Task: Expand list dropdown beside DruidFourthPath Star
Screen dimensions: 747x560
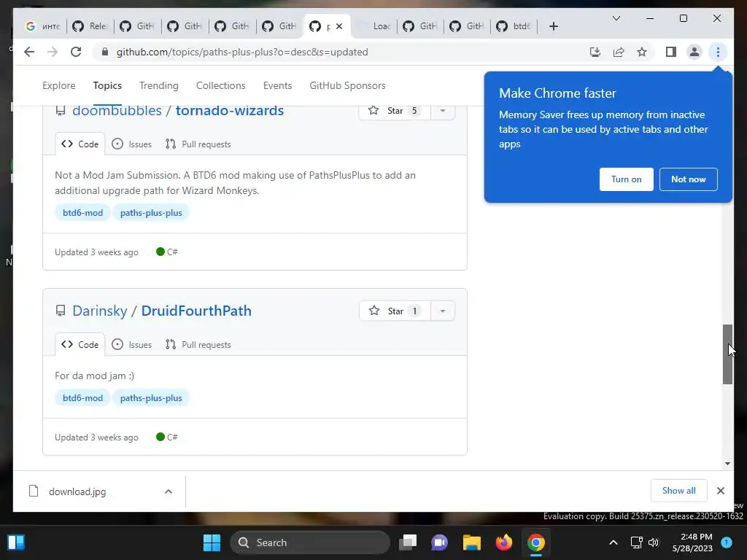Action: click(x=443, y=311)
